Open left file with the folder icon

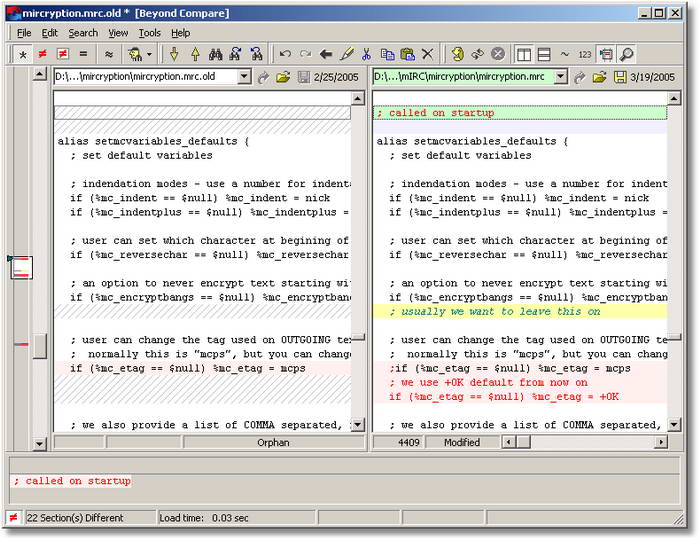pyautogui.click(x=283, y=77)
